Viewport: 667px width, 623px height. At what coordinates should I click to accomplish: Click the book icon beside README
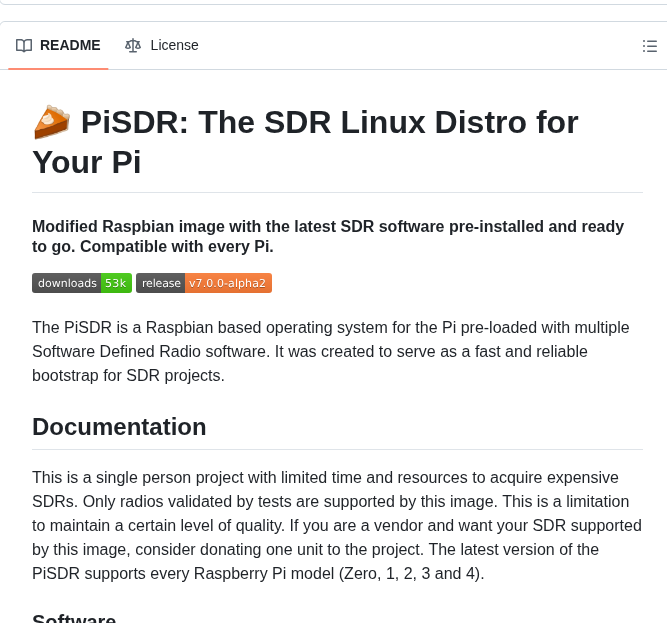tap(24, 45)
